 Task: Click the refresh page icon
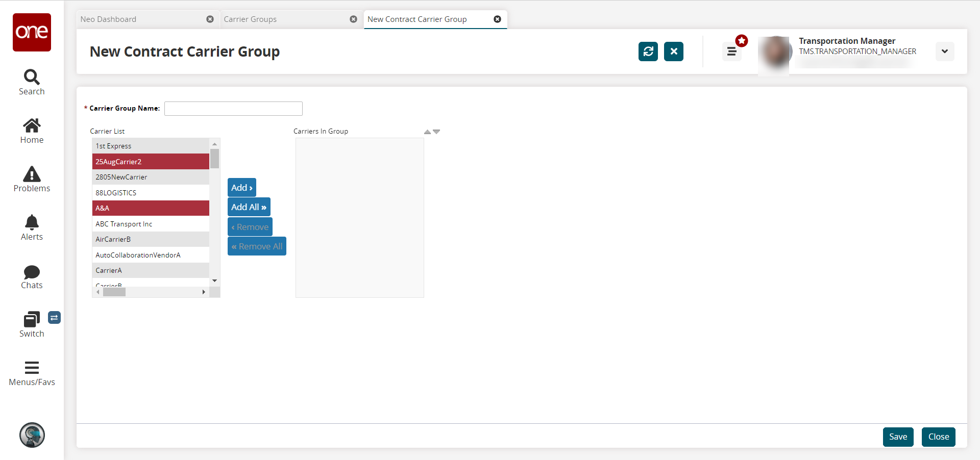648,52
